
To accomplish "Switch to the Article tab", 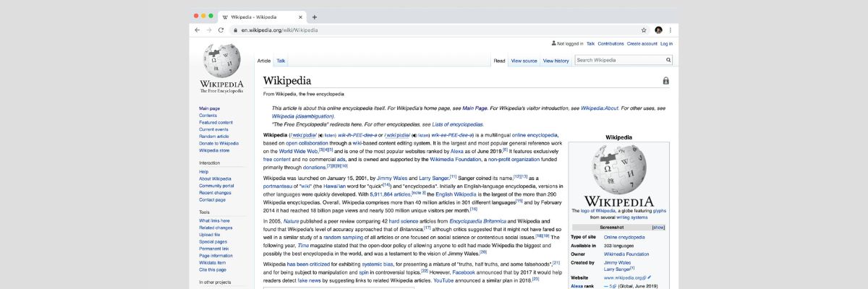I will tap(264, 61).
